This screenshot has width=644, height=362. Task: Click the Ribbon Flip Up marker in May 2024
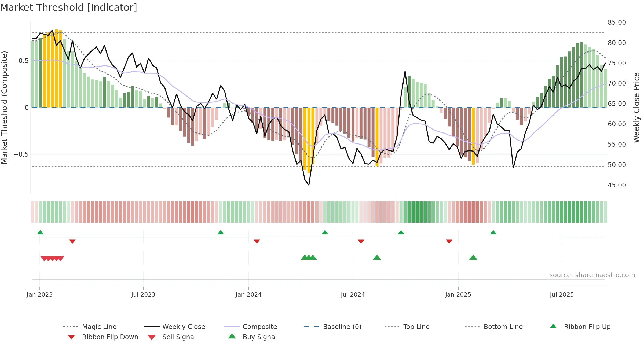click(x=325, y=232)
